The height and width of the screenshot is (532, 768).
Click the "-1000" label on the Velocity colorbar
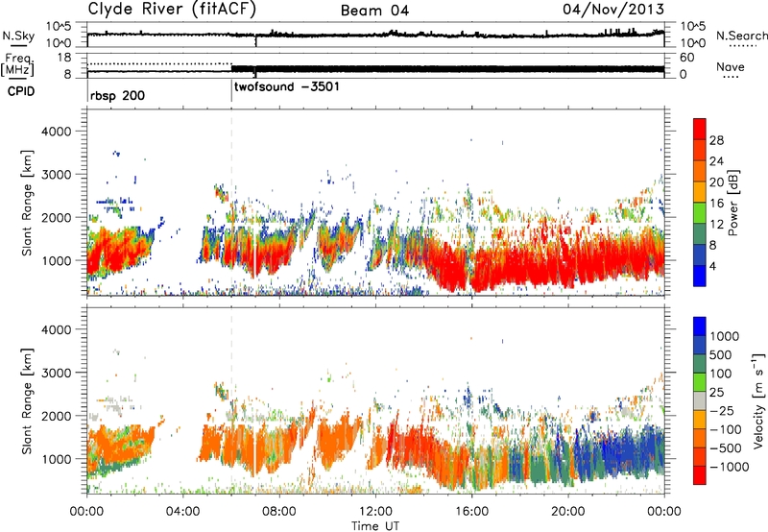coord(729,467)
